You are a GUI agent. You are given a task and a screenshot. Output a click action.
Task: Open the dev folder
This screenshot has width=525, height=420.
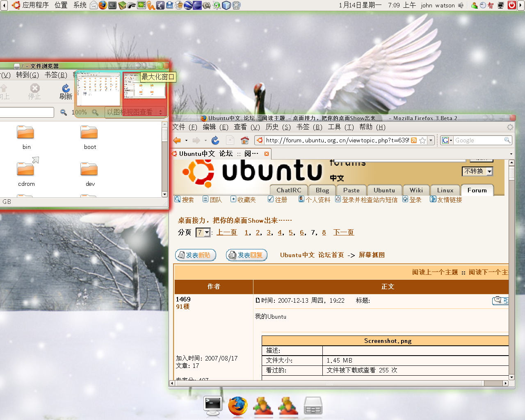[x=89, y=174]
